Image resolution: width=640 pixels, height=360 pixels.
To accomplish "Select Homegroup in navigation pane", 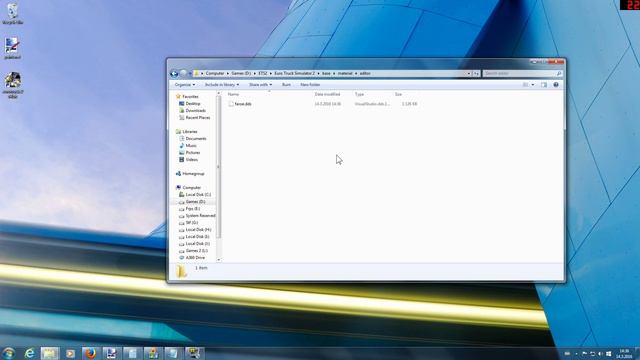I will click(193, 173).
